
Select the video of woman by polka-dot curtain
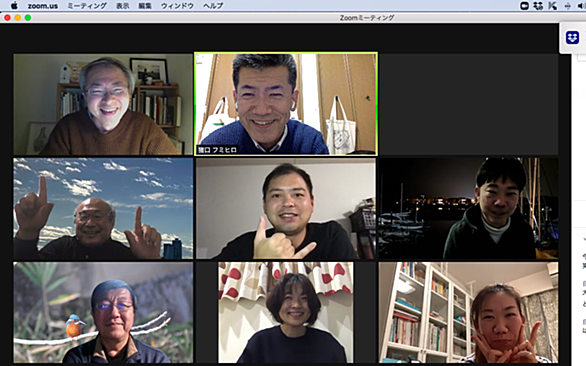(286, 312)
